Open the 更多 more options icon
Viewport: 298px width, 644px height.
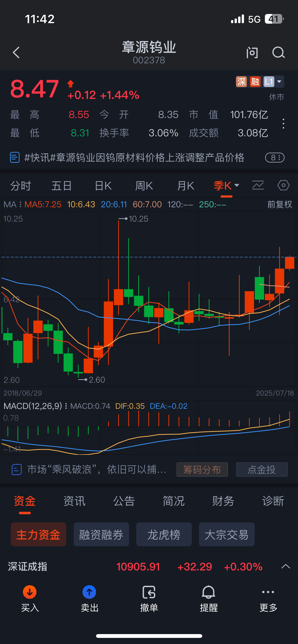pyautogui.click(x=268, y=592)
